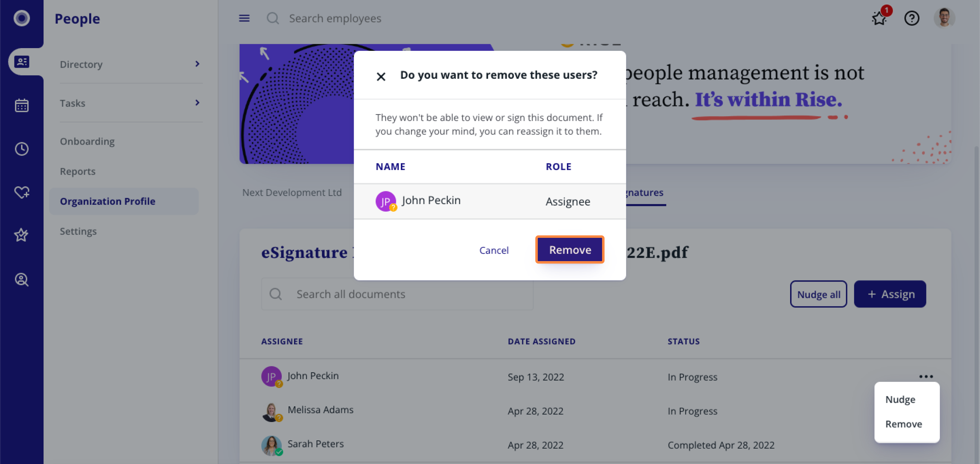Toggle the hamburger menu icon
This screenshot has height=464, width=980.
[244, 18]
